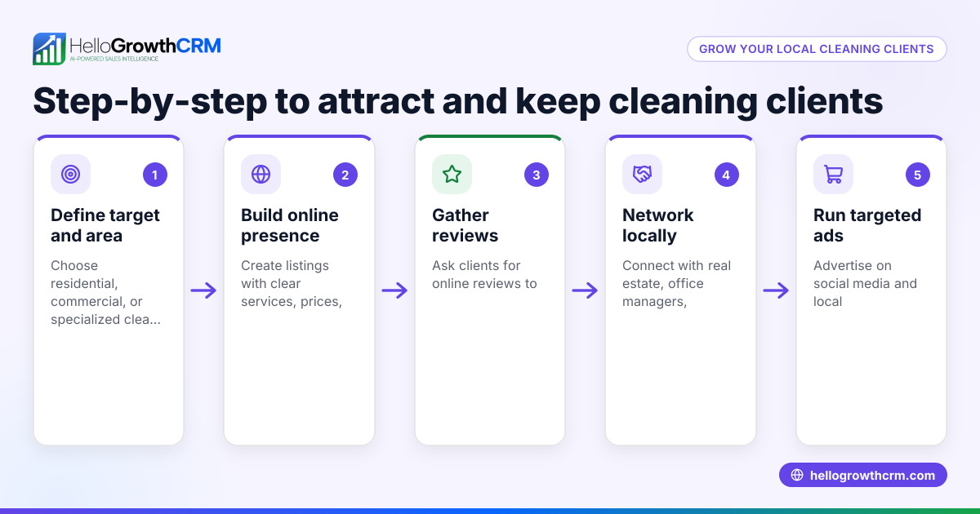Click the globe icon beside hellogrowthcrm.com
The width and height of the screenshot is (980, 514).
[797, 476]
